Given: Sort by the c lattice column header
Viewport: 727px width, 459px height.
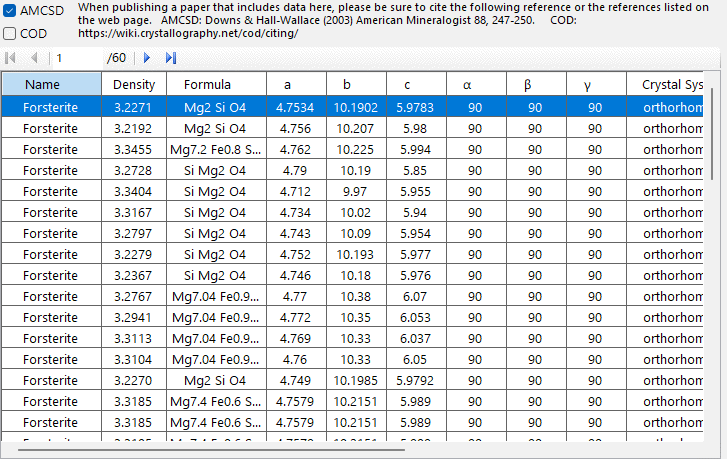Looking at the screenshot, I should pyautogui.click(x=416, y=84).
